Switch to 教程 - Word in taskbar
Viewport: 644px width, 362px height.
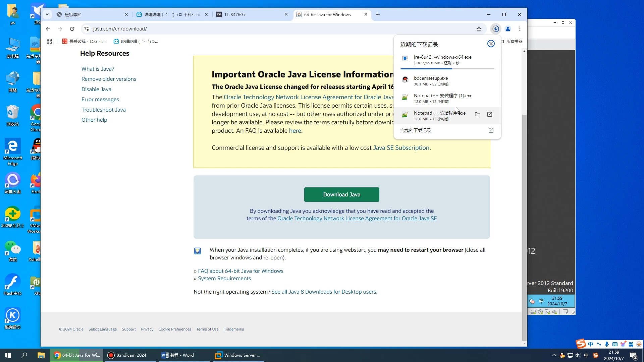click(184, 355)
